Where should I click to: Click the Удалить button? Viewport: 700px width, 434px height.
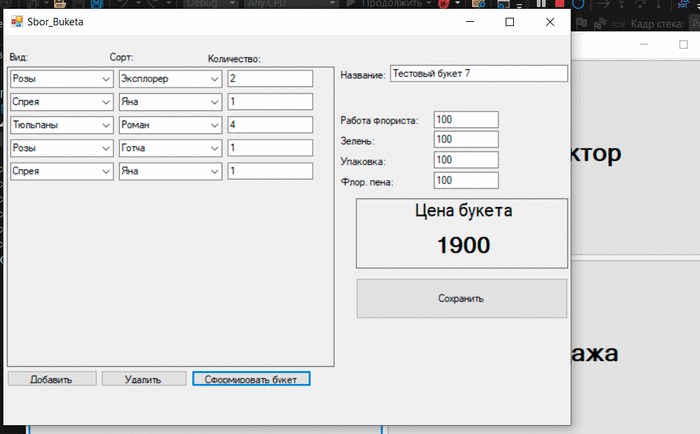point(144,379)
